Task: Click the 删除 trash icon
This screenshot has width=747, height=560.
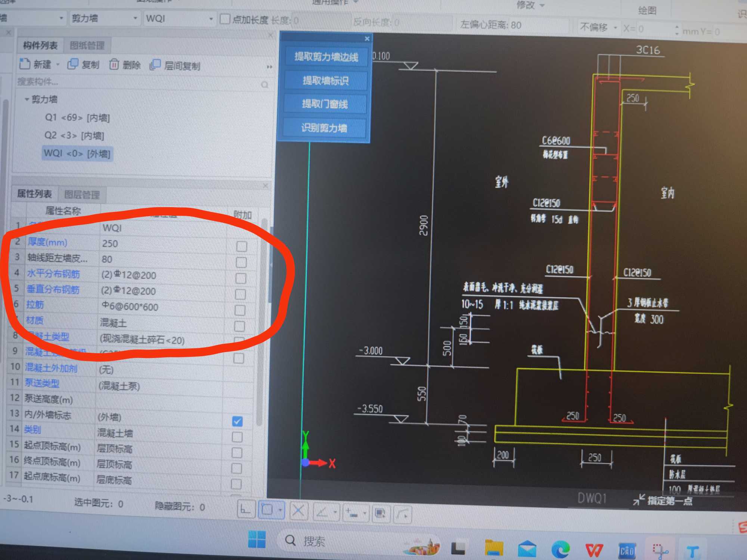Action: click(114, 65)
